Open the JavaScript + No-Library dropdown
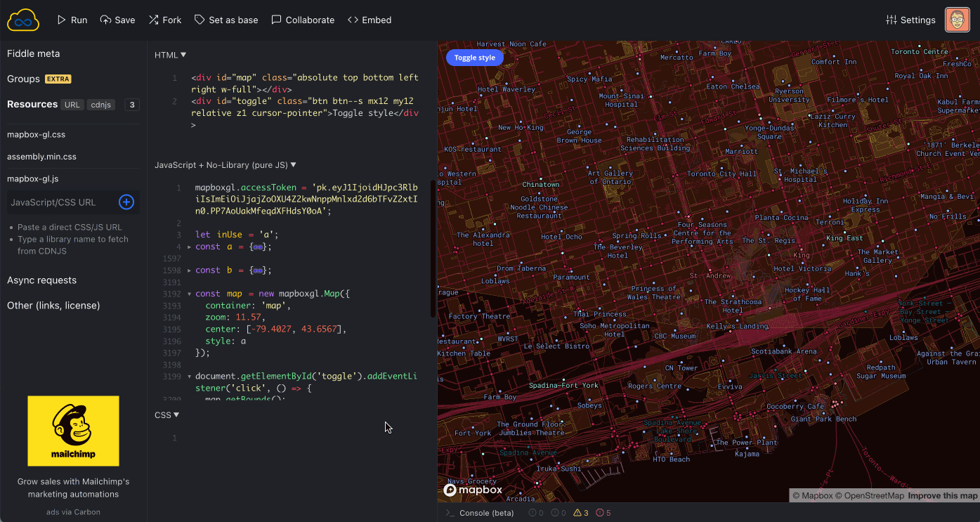 point(226,165)
